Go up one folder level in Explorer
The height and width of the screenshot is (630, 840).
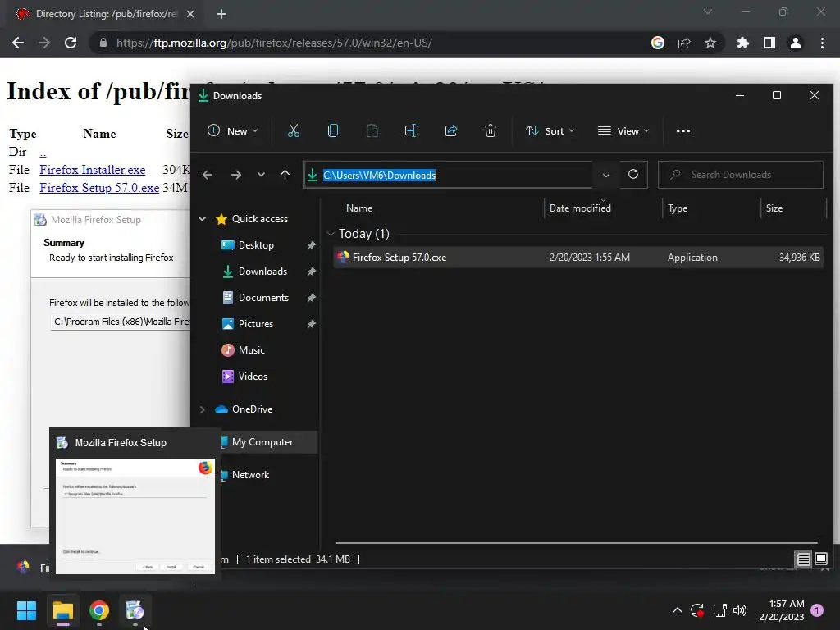pyautogui.click(x=285, y=175)
